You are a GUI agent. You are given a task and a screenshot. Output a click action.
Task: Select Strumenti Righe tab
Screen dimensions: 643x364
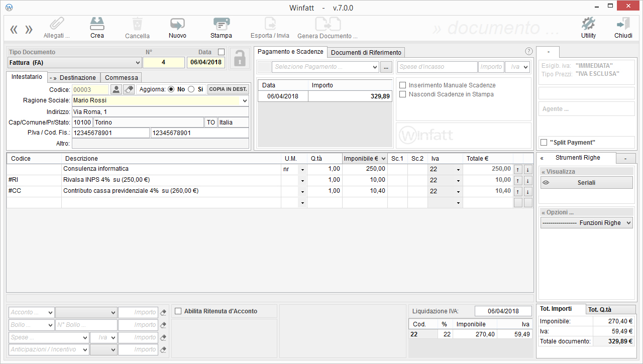point(578,158)
